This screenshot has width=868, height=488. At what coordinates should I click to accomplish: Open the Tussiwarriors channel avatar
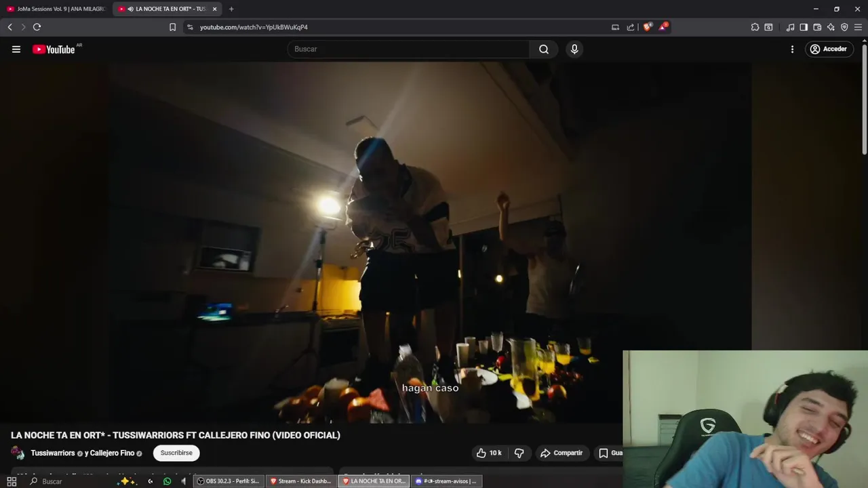tap(18, 453)
